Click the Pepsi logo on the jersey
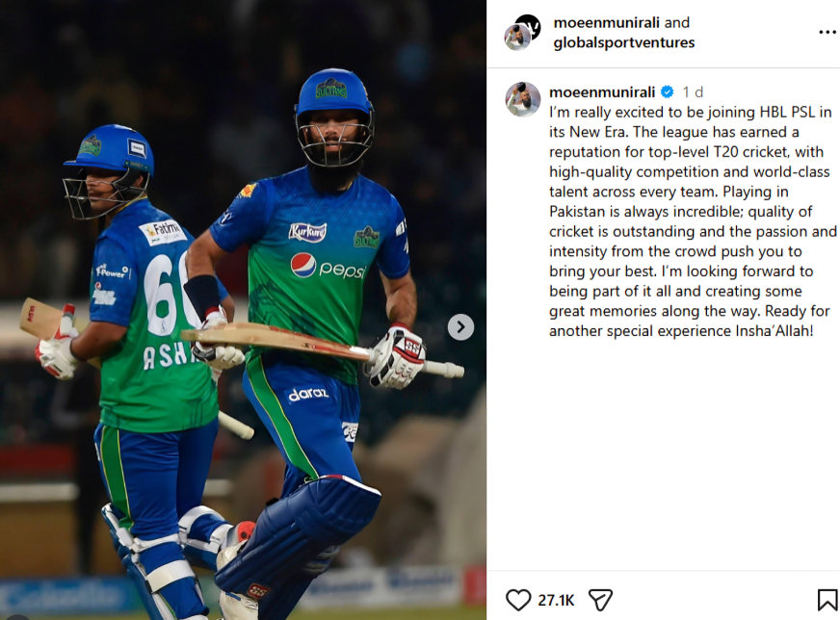Screen dimensions: 840x620 [x=328, y=266]
